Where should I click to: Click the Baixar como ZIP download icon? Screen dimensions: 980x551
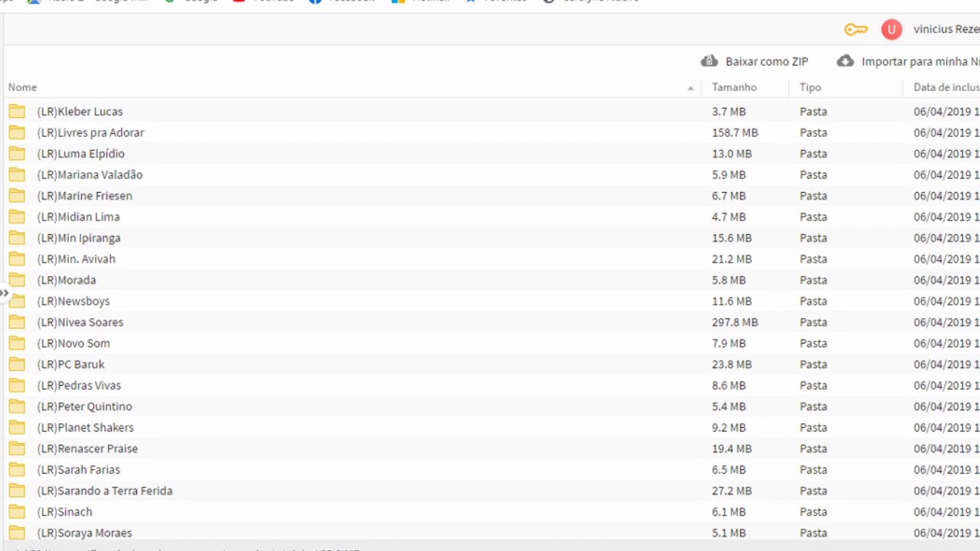(x=709, y=61)
